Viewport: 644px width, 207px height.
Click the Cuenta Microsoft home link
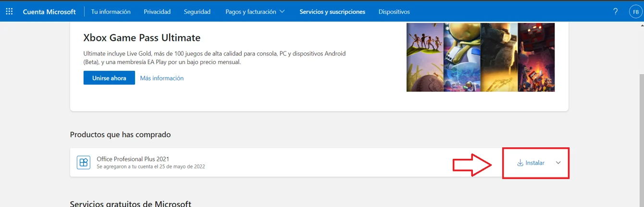(x=49, y=12)
